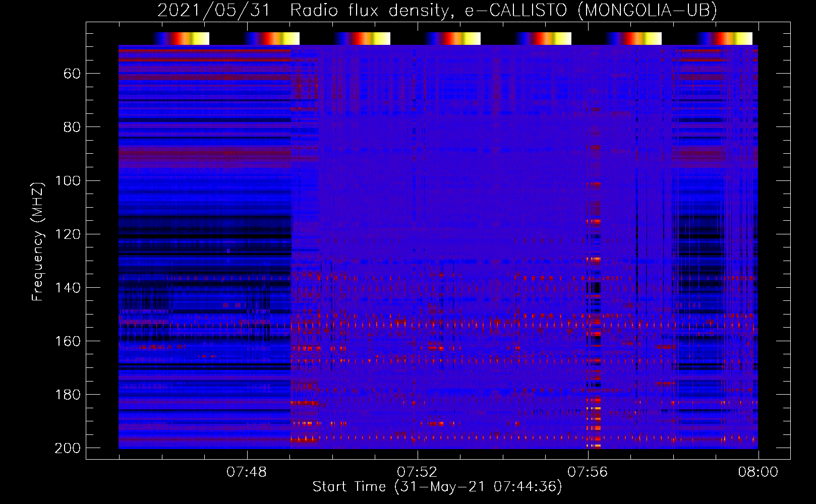The width and height of the screenshot is (816, 504).
Task: Click the 08:00 time tick label
Action: coord(758,472)
